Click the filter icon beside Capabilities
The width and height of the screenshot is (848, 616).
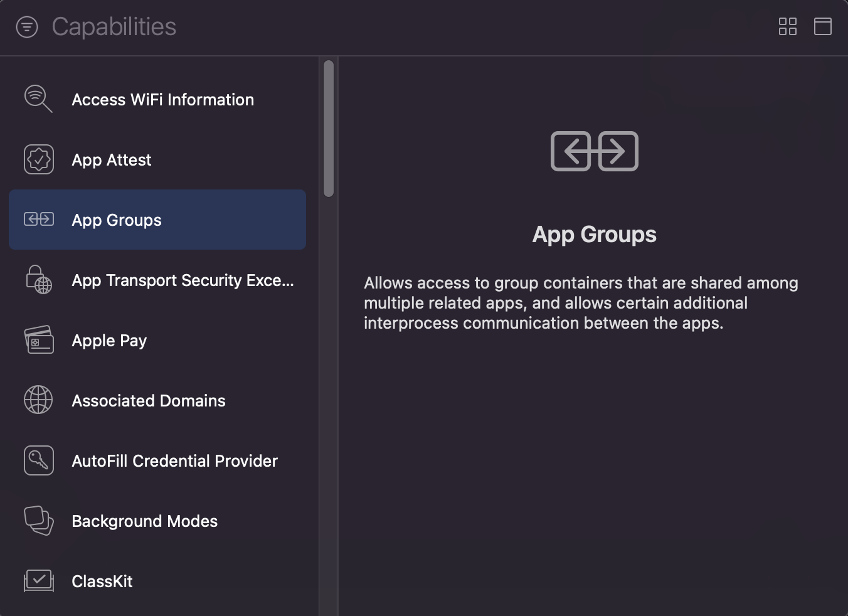point(27,27)
